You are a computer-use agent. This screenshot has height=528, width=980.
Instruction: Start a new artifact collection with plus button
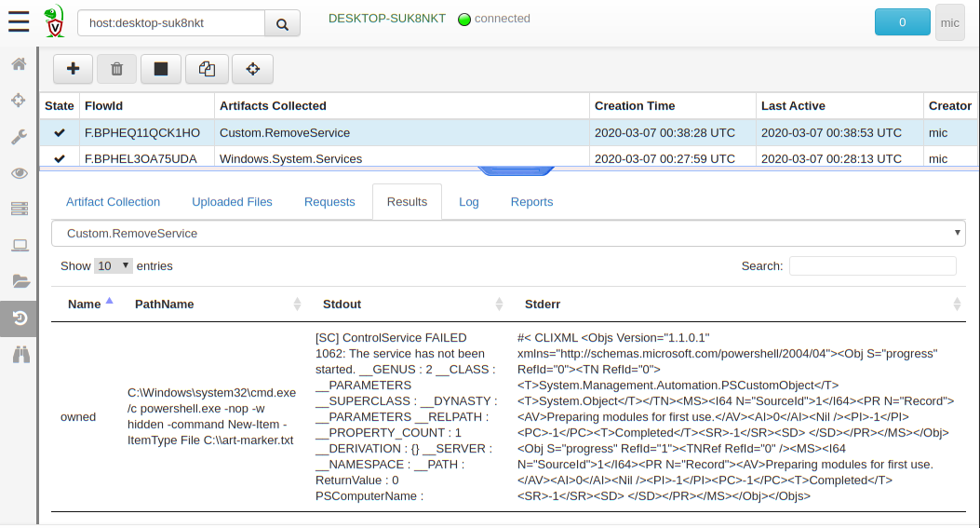tap(72, 69)
